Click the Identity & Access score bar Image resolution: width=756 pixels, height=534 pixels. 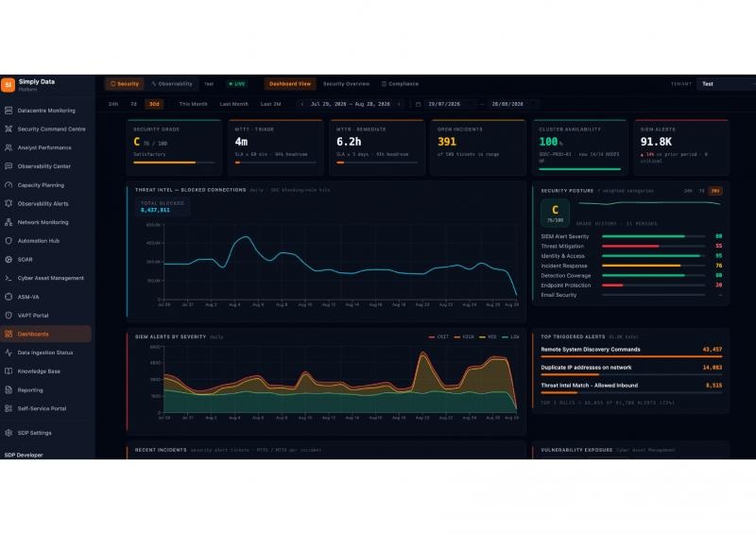click(654, 256)
